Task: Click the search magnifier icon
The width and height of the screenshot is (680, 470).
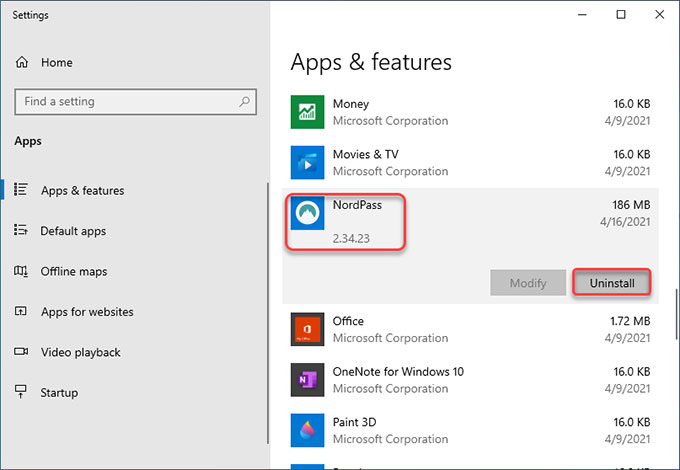Action: coord(245,101)
